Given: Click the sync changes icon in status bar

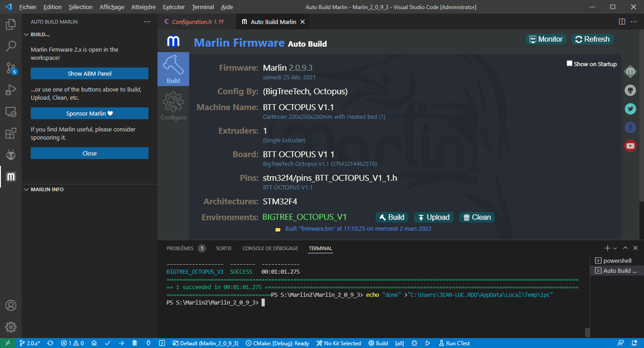Looking at the screenshot, I should coord(50,343).
